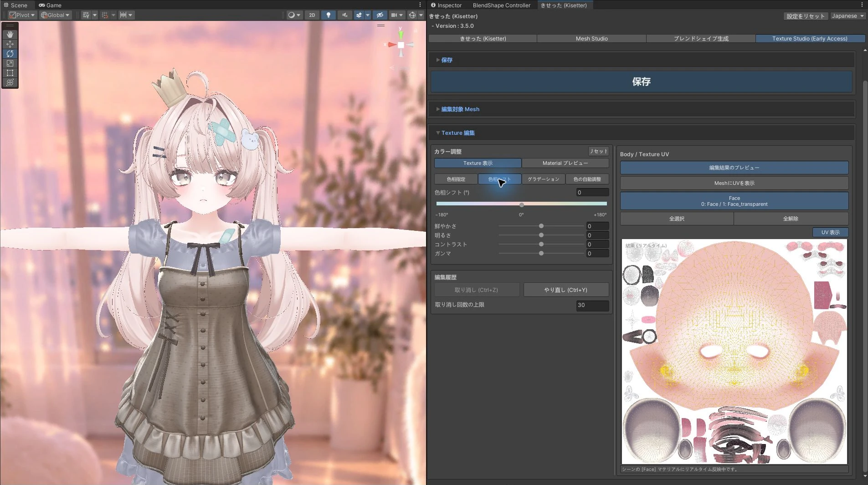
Task: Toggle scene audio mute
Action: tap(345, 15)
